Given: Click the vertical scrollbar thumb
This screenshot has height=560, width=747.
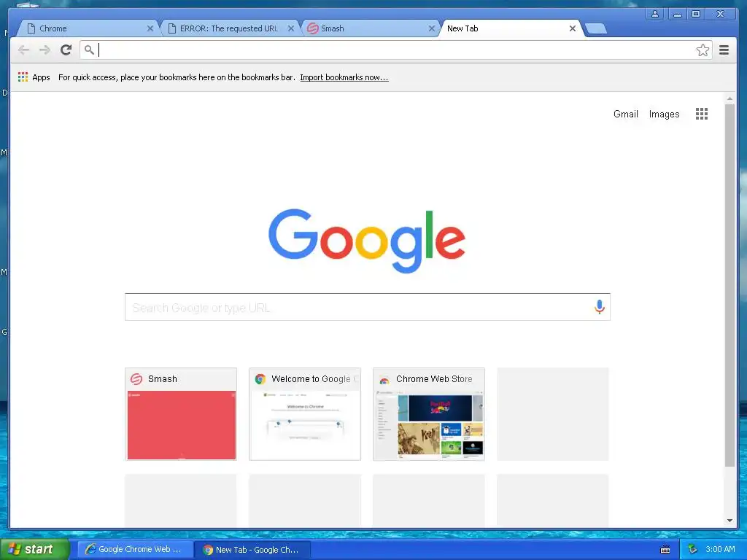Looking at the screenshot, I should point(729,285).
